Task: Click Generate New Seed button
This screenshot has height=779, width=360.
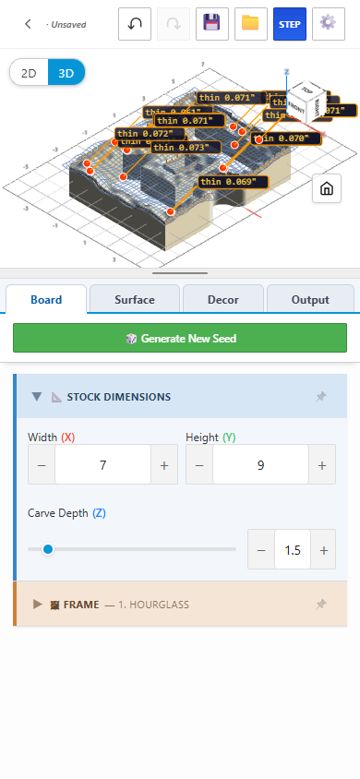Action: pos(180,338)
